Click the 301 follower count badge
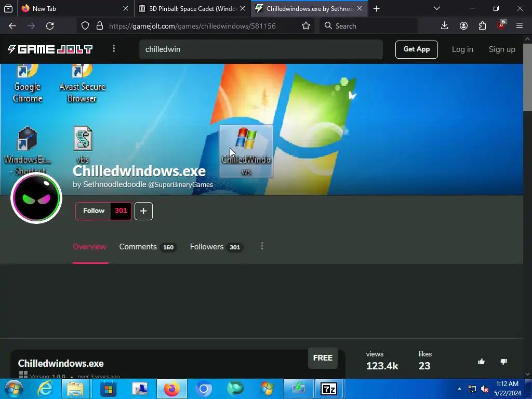This screenshot has height=399, width=532. [121, 211]
